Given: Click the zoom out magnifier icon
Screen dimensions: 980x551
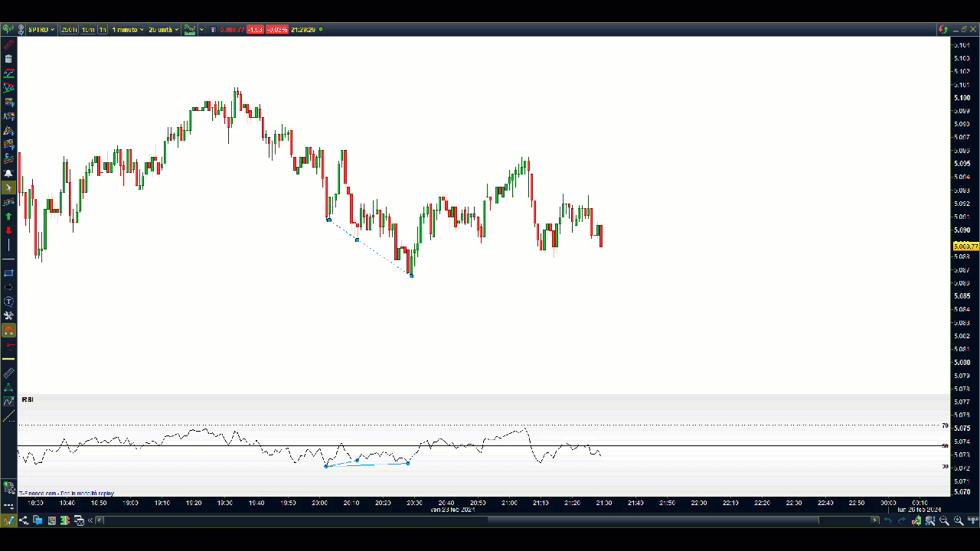Looking at the screenshot, I should click(944, 520).
